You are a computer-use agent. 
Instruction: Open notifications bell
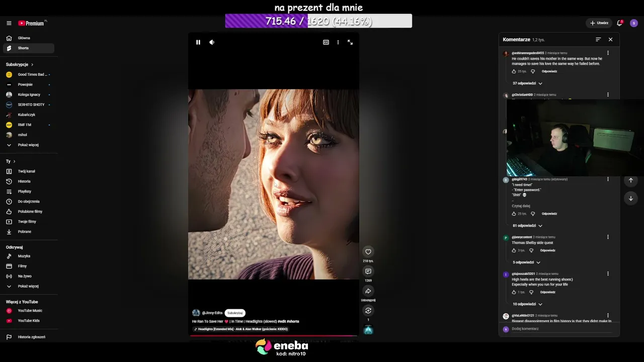tap(620, 23)
